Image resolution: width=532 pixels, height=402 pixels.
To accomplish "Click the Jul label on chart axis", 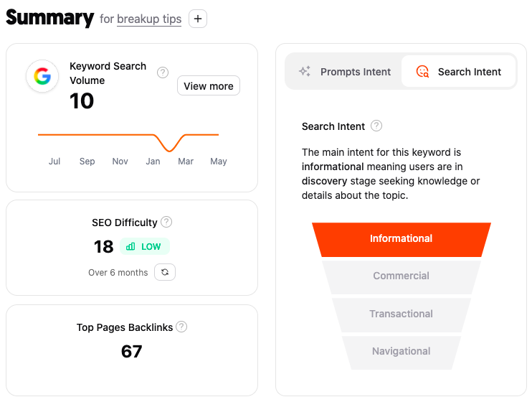I will pos(54,161).
